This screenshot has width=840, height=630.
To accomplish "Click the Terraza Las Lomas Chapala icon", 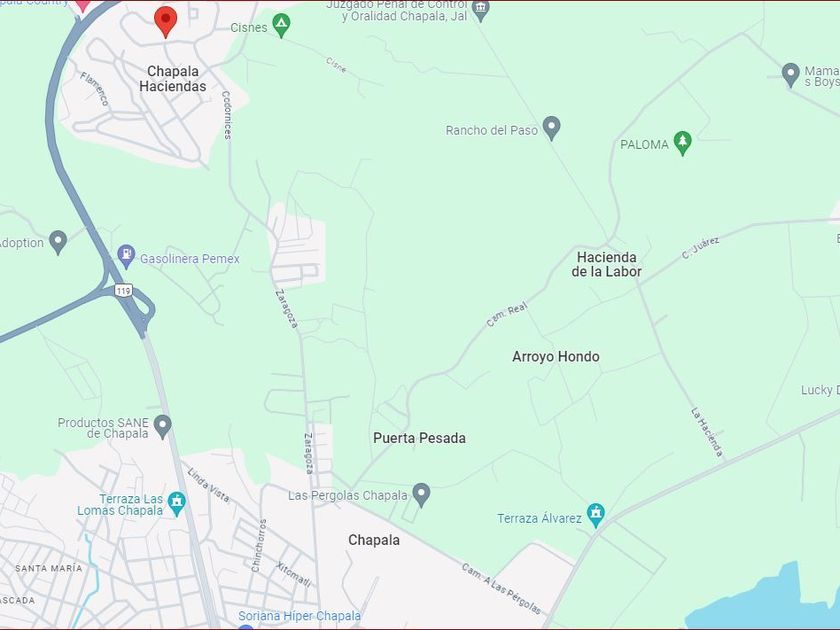I will tap(176, 504).
